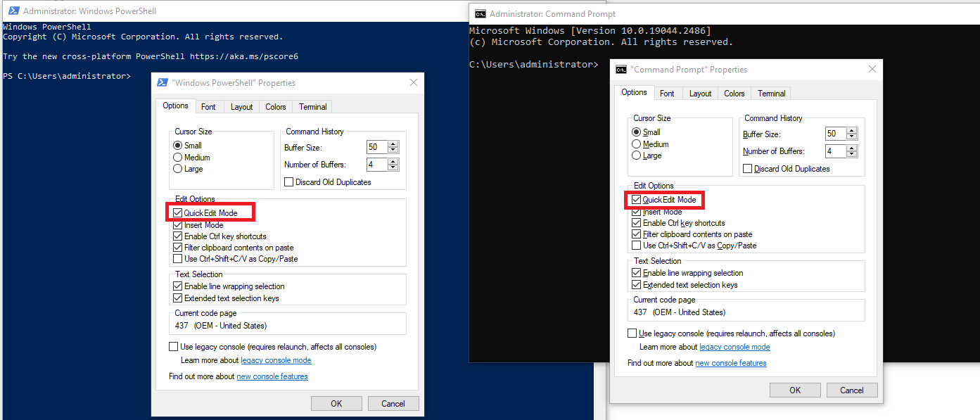Toggle Enable Ctrl key shortcuts in Command Prompt Properties
The height and width of the screenshot is (420, 980).
637,223
